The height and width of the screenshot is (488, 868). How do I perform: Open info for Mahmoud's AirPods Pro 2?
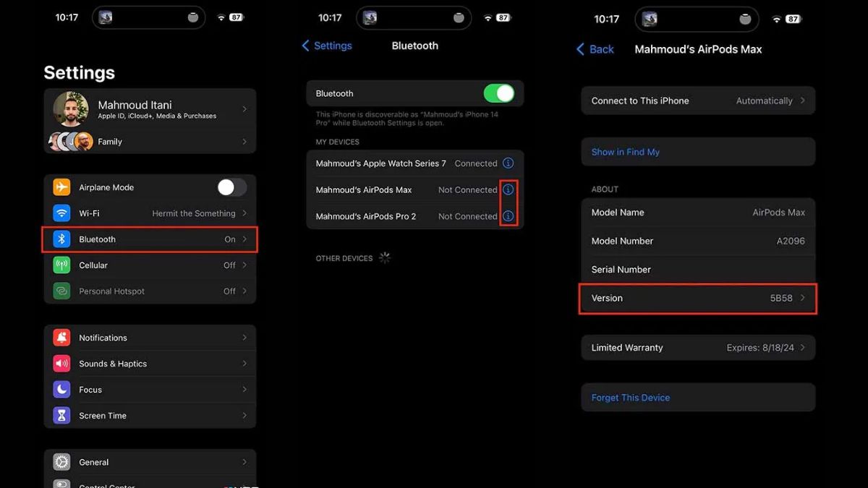click(508, 216)
